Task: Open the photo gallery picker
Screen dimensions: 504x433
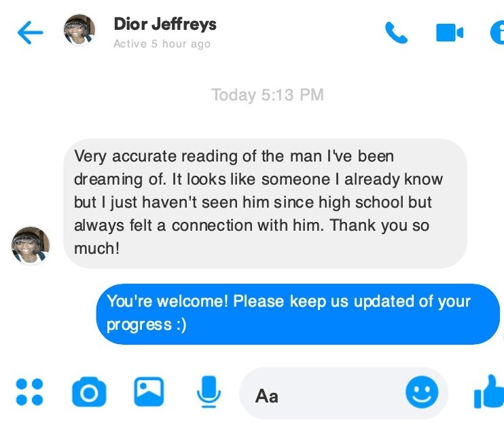Action: (x=149, y=392)
